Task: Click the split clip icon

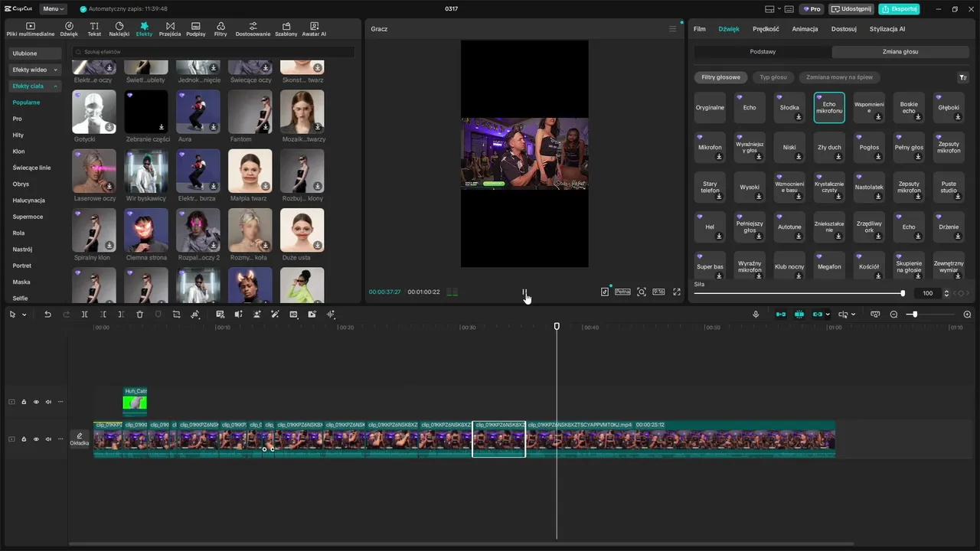Action: coord(84,315)
